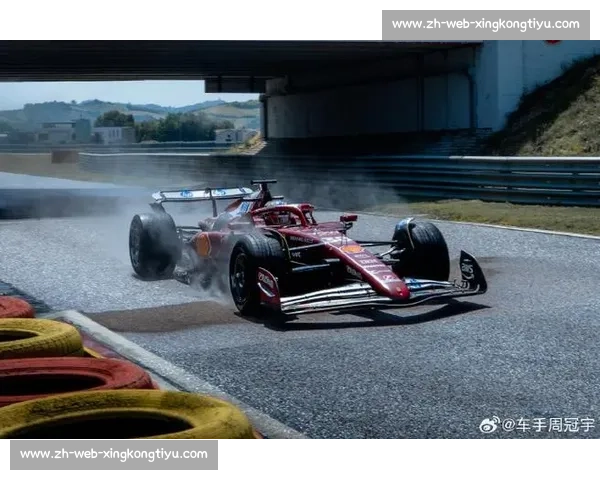Click the car's rear-left tire
The width and height of the screenshot is (600, 480).
tap(153, 245)
